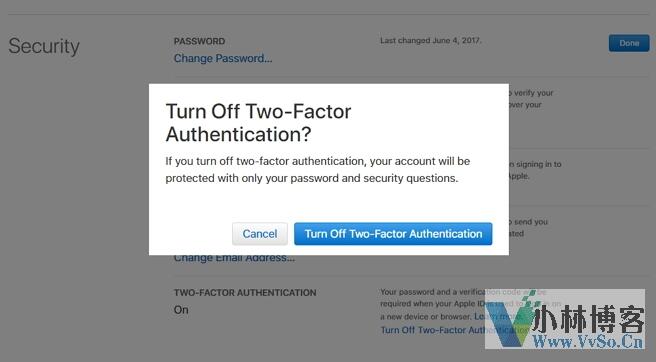Confirm with the blue Turn Off Two-Factor Authentication button
Screen dimensions: 656x362
point(393,234)
